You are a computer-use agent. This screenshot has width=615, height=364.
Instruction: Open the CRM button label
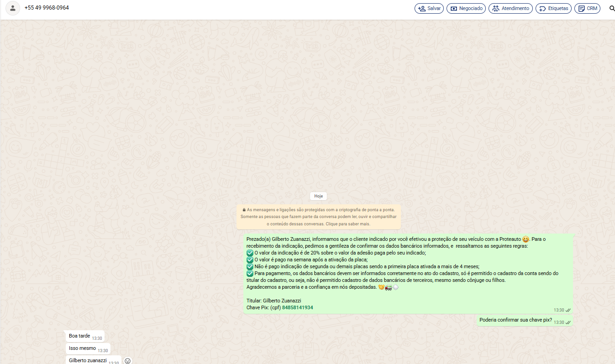[x=592, y=8]
